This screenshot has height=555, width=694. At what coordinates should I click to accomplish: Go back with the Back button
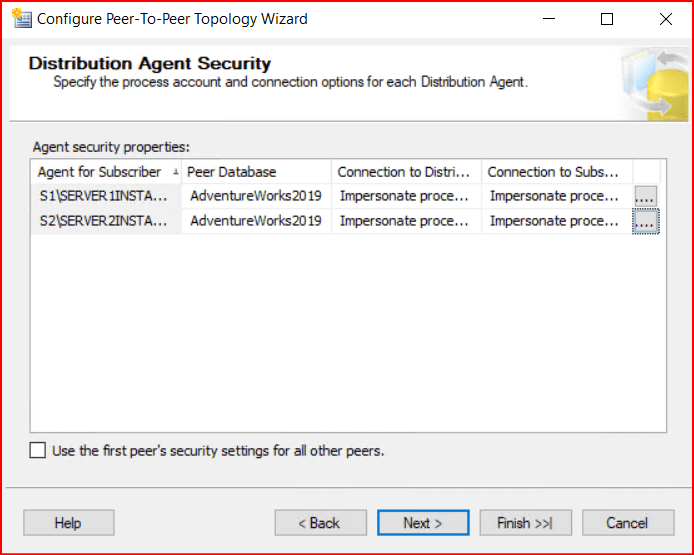point(319,523)
